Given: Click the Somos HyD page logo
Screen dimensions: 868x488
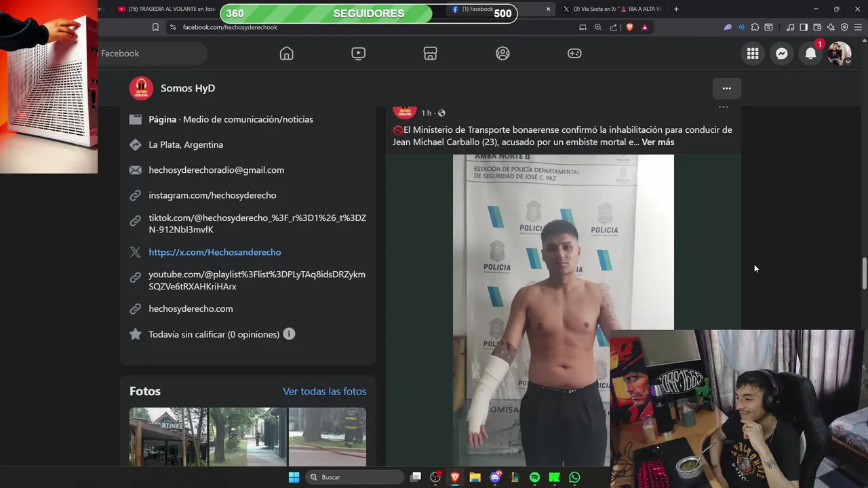Looking at the screenshot, I should [141, 88].
